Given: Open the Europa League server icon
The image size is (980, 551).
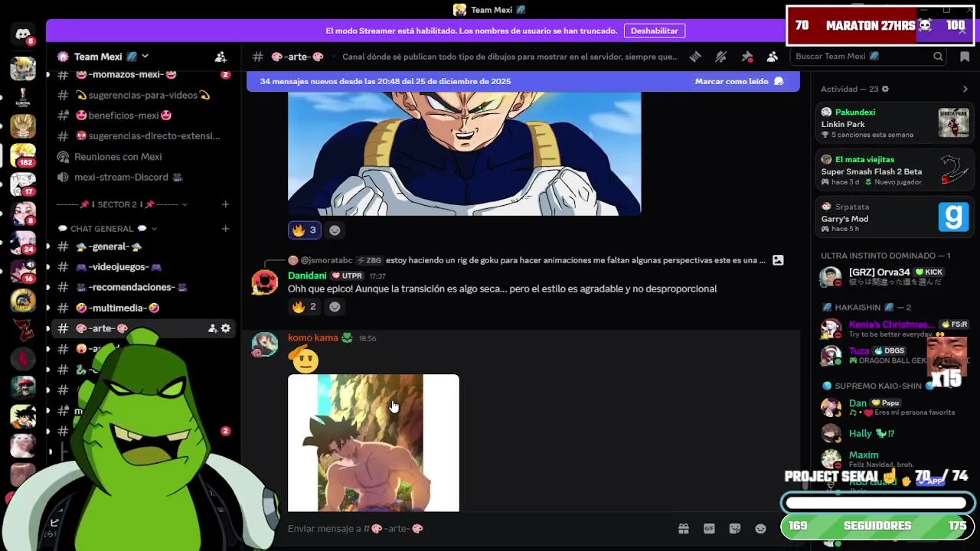Looking at the screenshot, I should click(x=23, y=97).
